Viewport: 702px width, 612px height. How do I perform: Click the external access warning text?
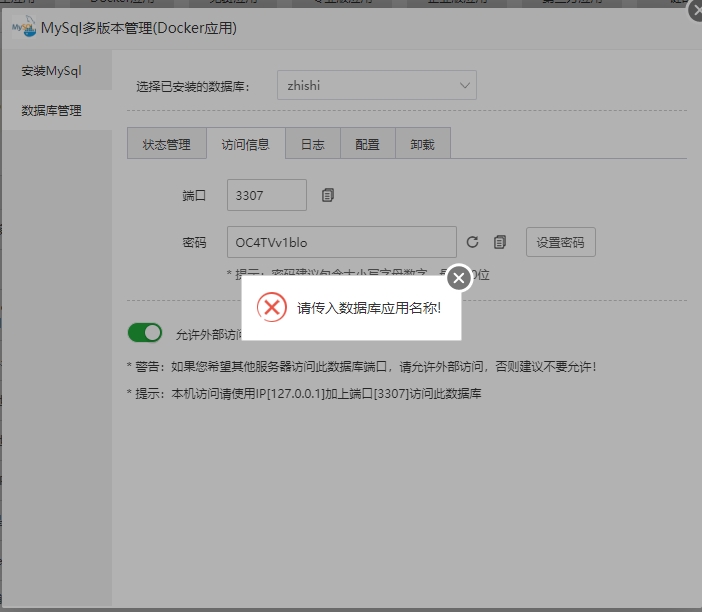coord(362,367)
